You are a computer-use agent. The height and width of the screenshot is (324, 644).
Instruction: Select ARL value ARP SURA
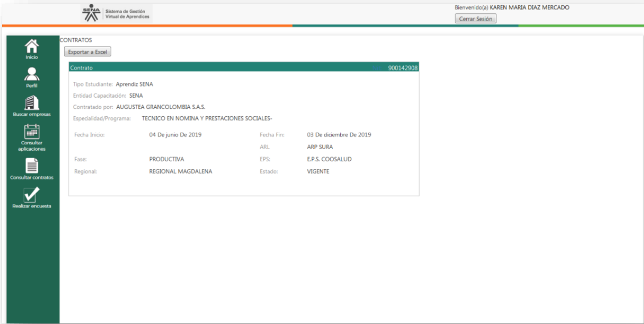[x=320, y=147]
